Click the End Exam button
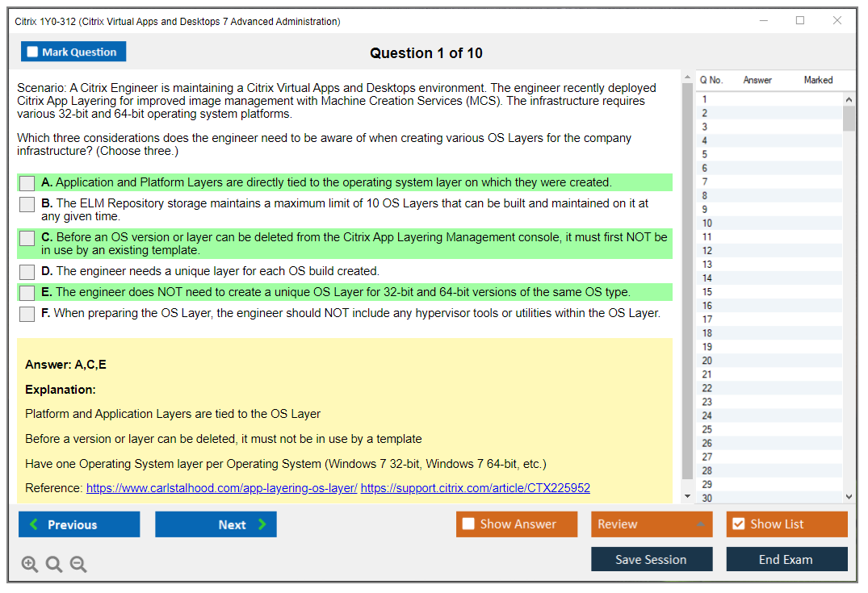The image size is (868, 593). [786, 559]
